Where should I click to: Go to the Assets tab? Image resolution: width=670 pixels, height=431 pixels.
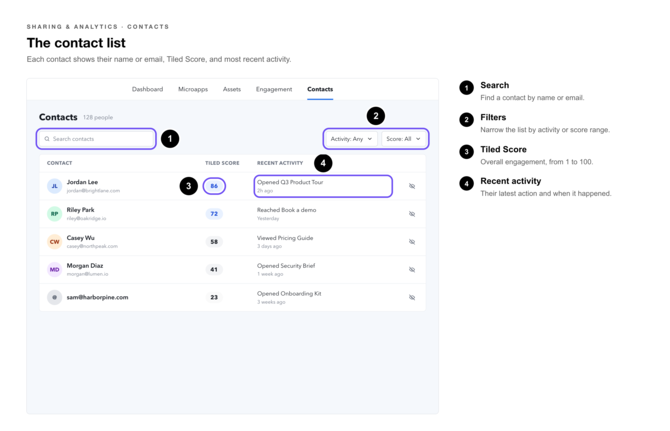[x=232, y=89]
